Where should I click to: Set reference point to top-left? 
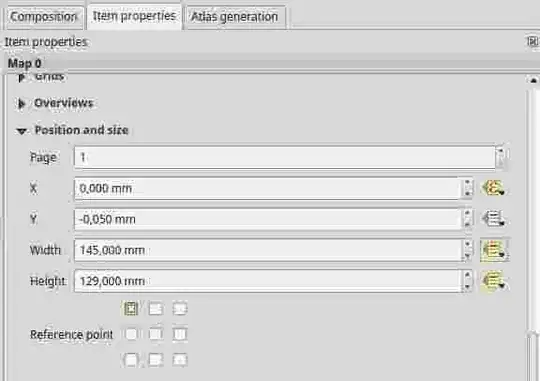click(x=131, y=308)
